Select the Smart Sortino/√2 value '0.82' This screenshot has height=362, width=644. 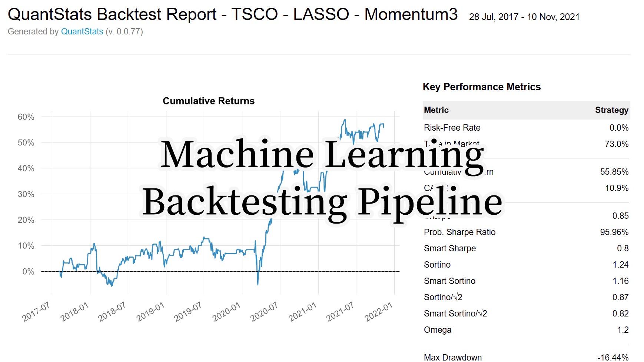620,314
